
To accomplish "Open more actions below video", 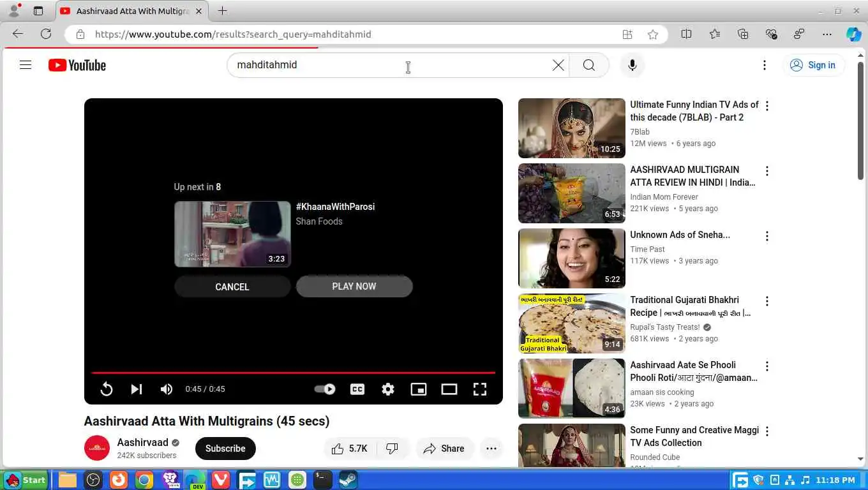I will click(x=491, y=449).
